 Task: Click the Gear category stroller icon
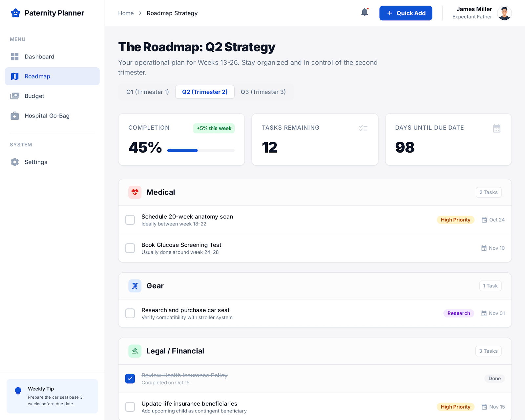point(135,286)
